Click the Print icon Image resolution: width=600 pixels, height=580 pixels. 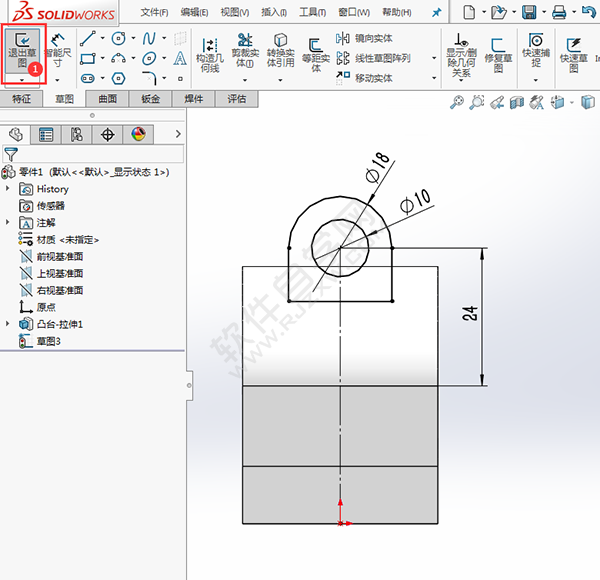coord(559,12)
